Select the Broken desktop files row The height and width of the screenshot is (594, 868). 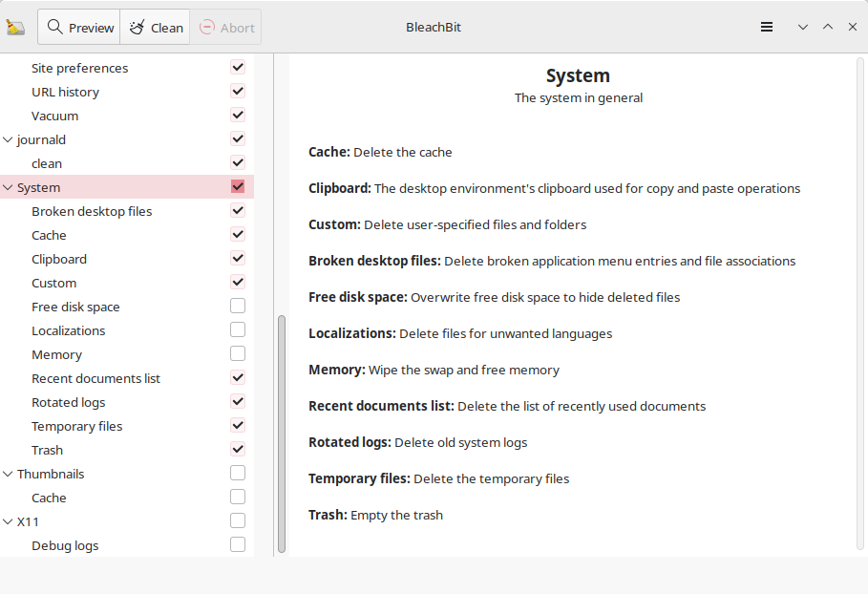[x=127, y=210]
